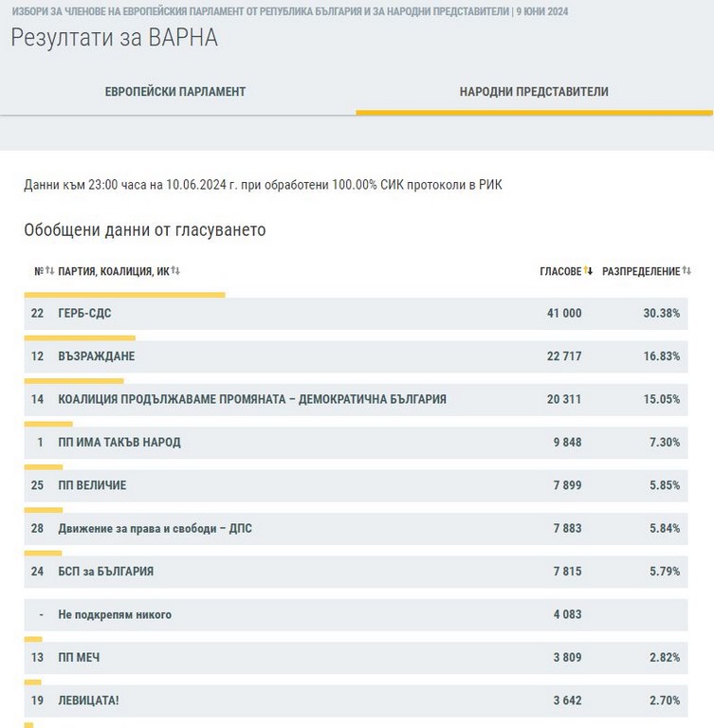Click the РАЗПРЕДЕЛЕНИЕ column header
The width and height of the screenshot is (714, 728).
(641, 271)
